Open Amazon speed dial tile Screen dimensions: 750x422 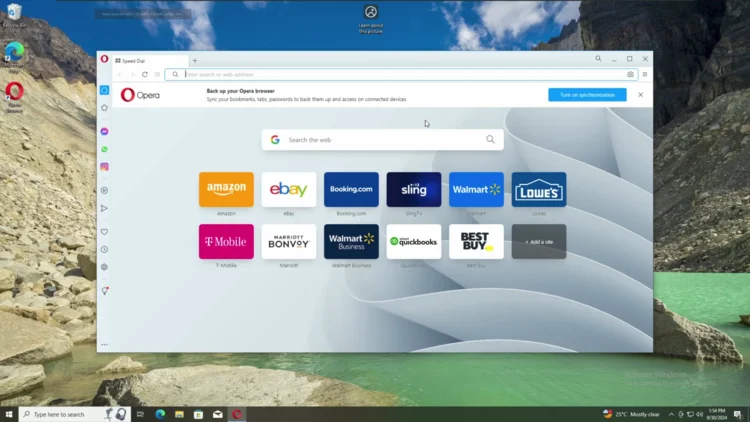(x=226, y=189)
